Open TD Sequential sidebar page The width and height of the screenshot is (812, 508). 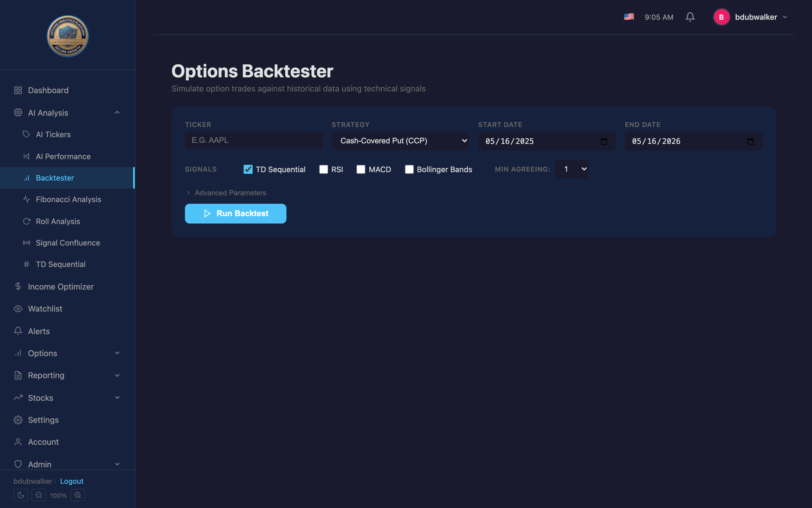(x=67, y=264)
